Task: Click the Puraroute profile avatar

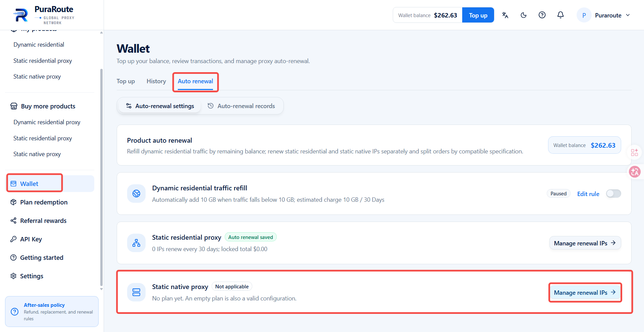Action: (x=584, y=15)
